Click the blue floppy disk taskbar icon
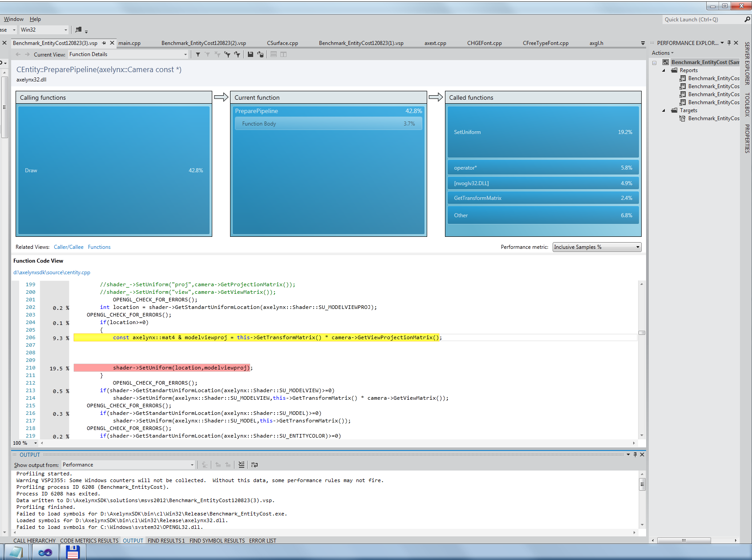The width and height of the screenshot is (752, 560). (x=73, y=552)
